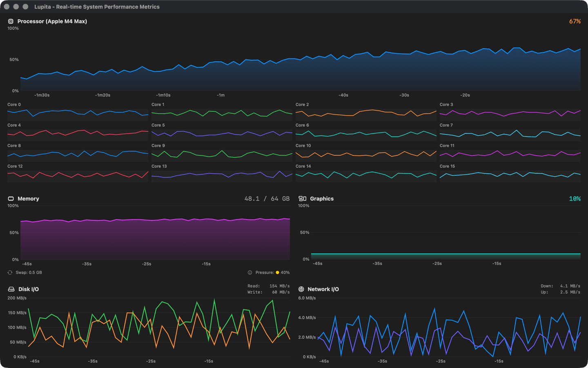Expand the Core 15 mini chart

[510, 174]
